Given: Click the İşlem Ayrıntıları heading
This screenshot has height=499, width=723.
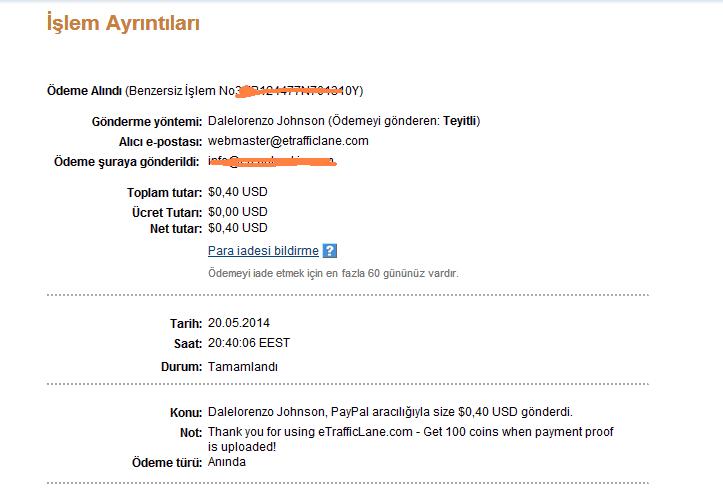Looking at the screenshot, I should pos(123,24).
